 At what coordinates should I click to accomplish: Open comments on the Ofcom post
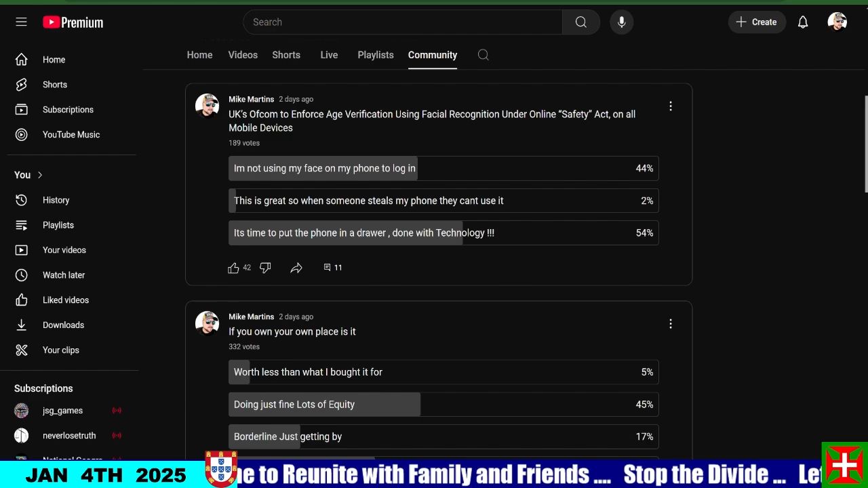(332, 268)
